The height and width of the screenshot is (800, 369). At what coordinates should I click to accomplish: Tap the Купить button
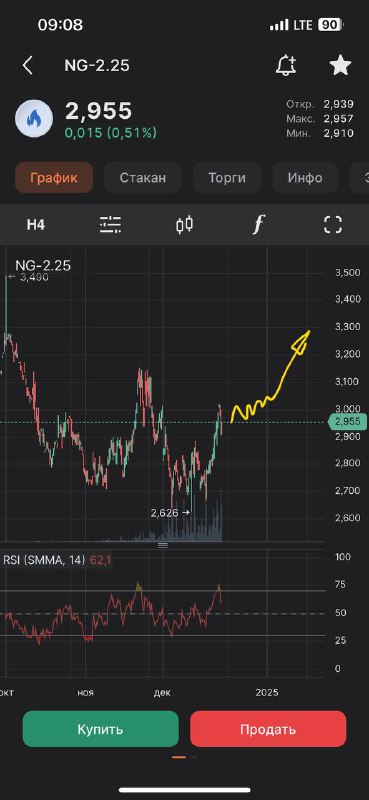(x=101, y=729)
